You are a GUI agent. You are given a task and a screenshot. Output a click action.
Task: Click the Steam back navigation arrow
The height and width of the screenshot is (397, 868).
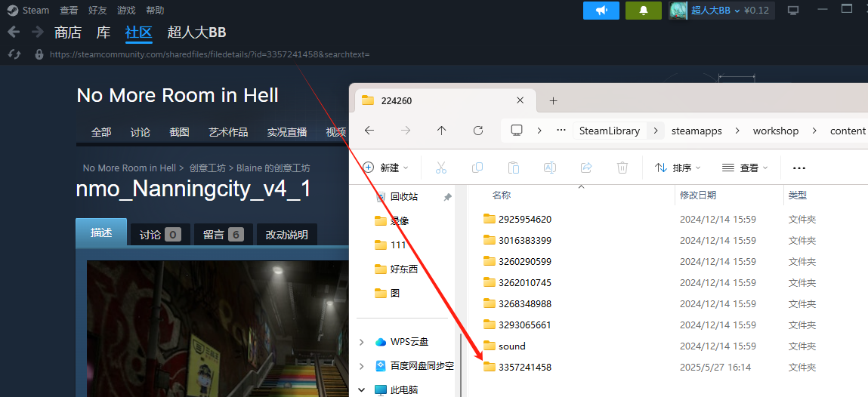(14, 32)
